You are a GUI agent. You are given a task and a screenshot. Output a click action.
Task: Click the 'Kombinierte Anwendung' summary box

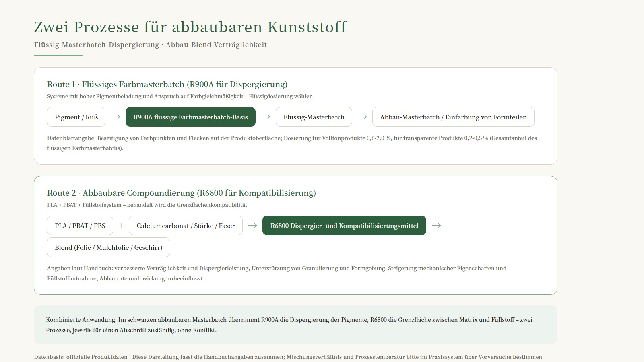pyautogui.click(x=295, y=325)
